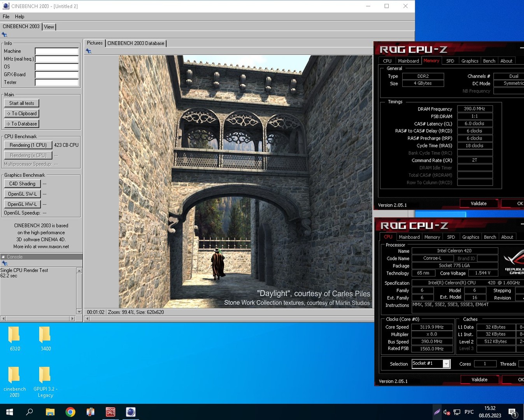
Task: Click the CINEBENCH title bar app icon
Action: 6,6
